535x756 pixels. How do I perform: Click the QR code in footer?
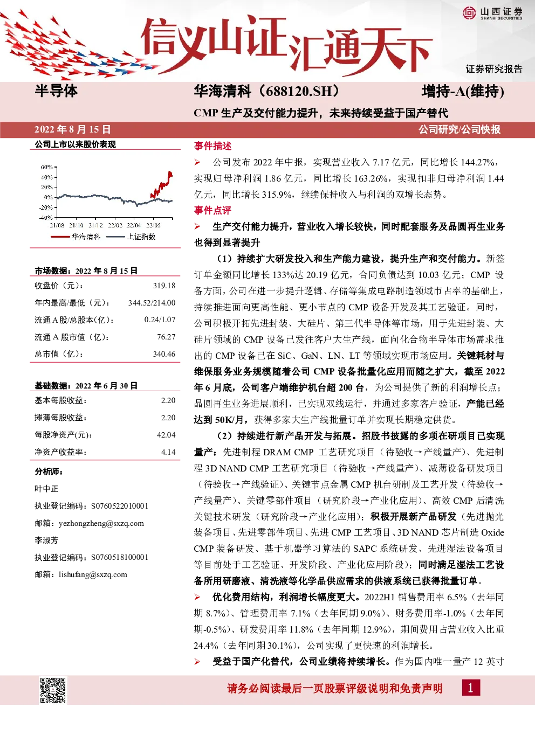pyautogui.click(x=53, y=690)
